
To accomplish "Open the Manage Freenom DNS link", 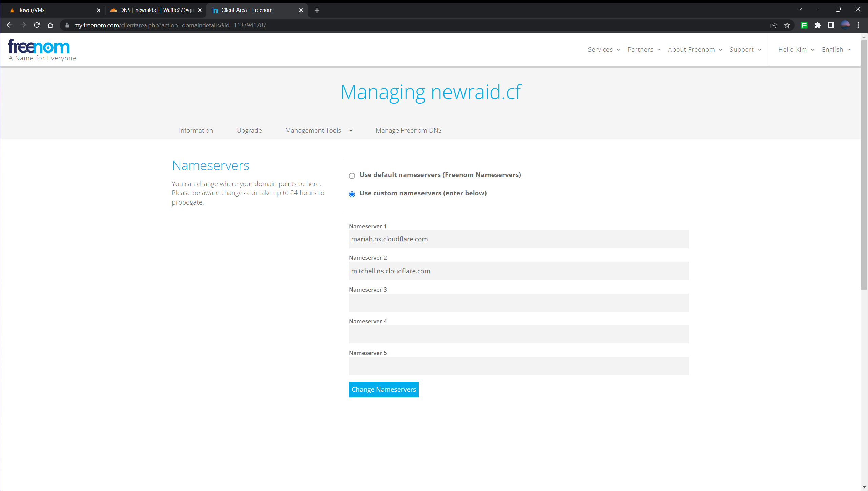I will [409, 130].
